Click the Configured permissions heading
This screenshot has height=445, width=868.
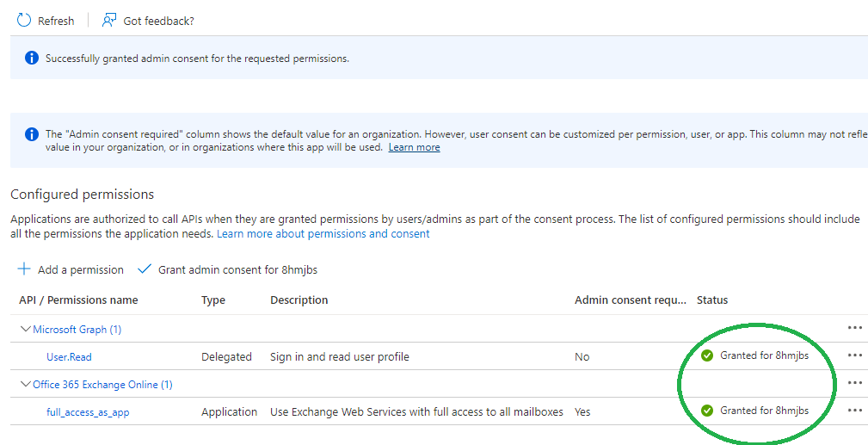pyautogui.click(x=82, y=195)
